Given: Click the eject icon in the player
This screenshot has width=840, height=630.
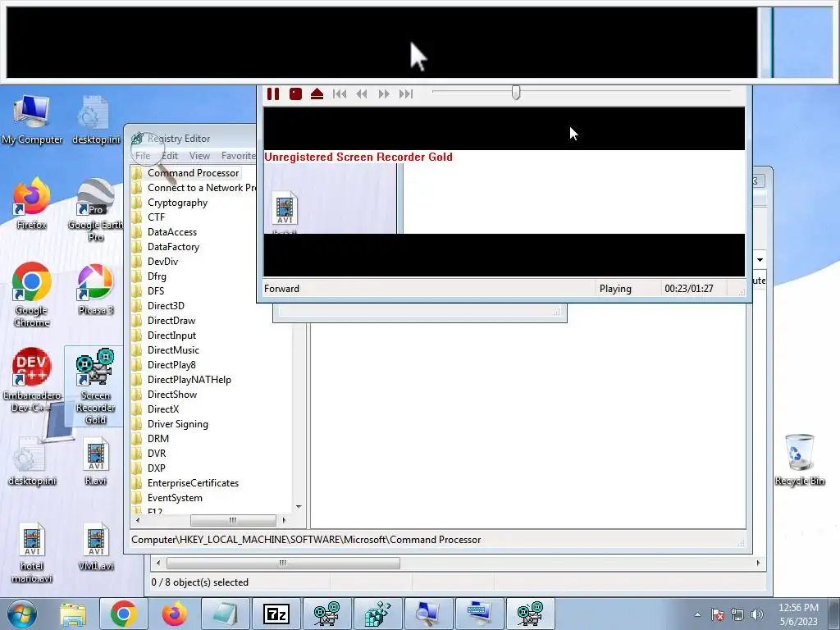Looking at the screenshot, I should pyautogui.click(x=317, y=94).
